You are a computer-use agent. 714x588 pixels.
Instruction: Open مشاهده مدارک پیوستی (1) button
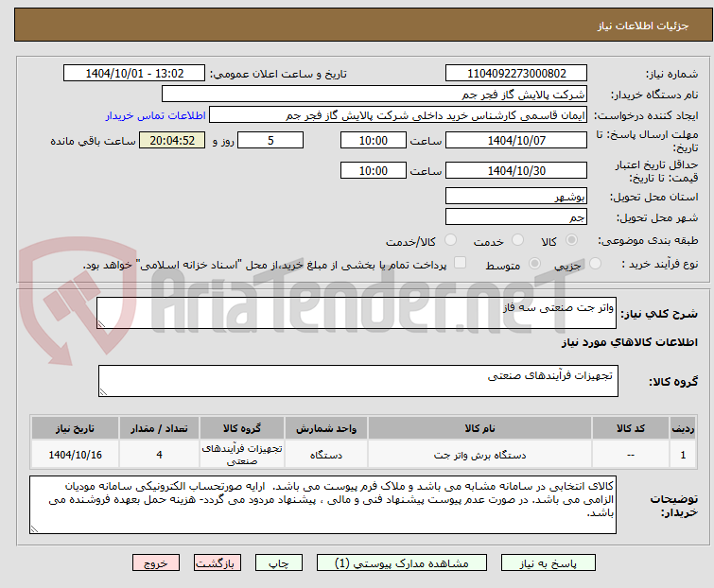pos(402,563)
